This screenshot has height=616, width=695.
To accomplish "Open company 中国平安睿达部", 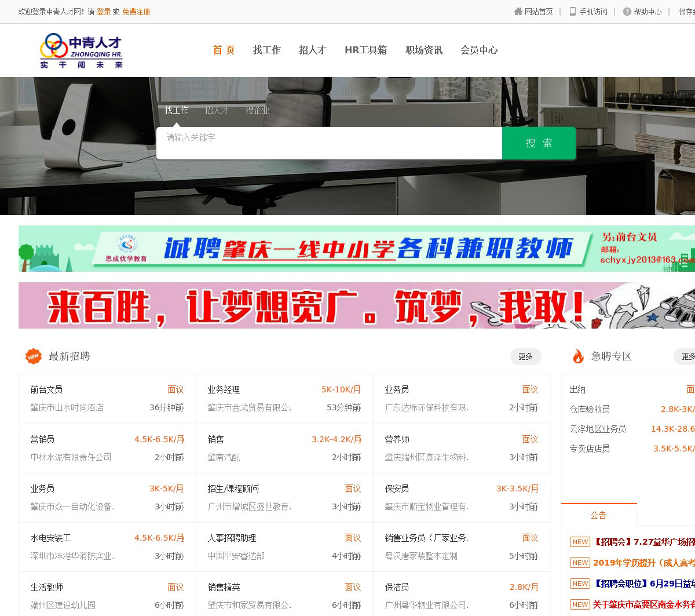I will [x=236, y=556].
